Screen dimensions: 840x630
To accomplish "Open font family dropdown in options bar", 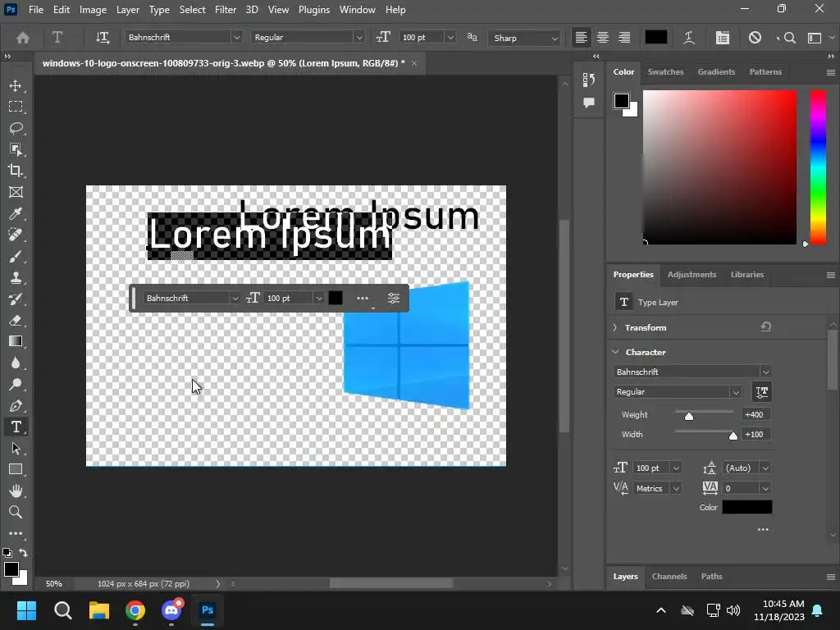I will click(236, 38).
